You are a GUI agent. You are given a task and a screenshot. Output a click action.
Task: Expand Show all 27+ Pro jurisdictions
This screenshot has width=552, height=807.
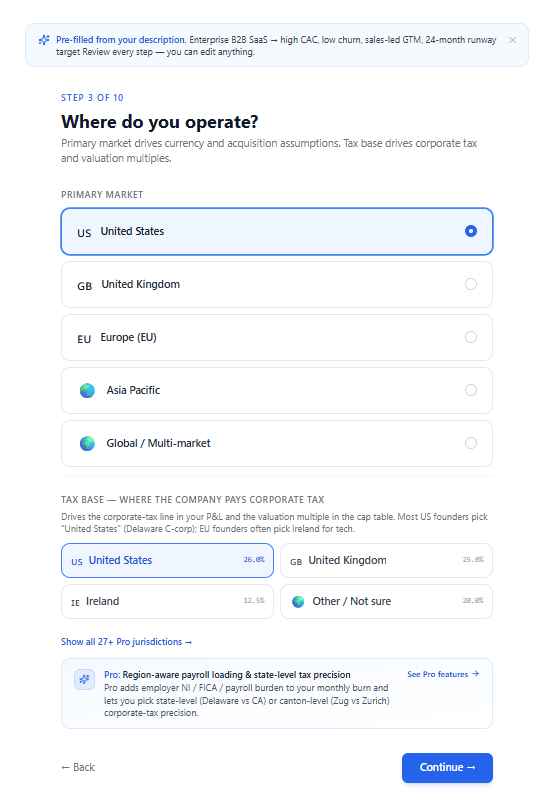pos(126,642)
